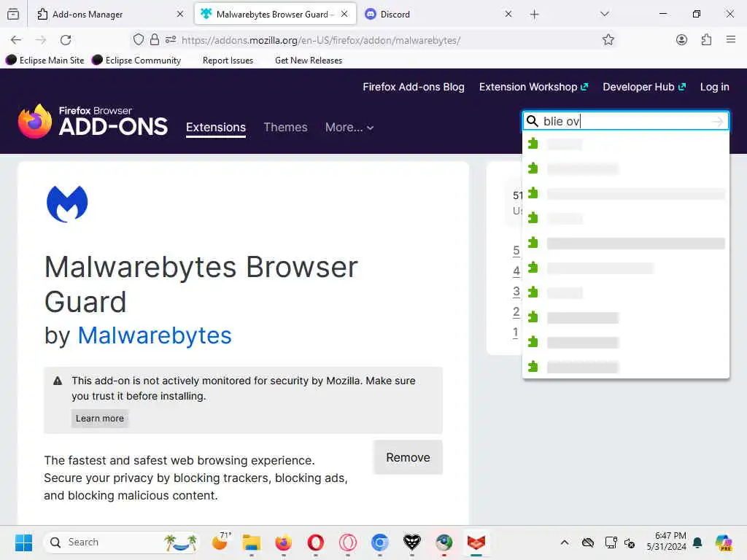The image size is (747, 560).
Task: Open Eclipse Community bookmark
Action: (136, 60)
